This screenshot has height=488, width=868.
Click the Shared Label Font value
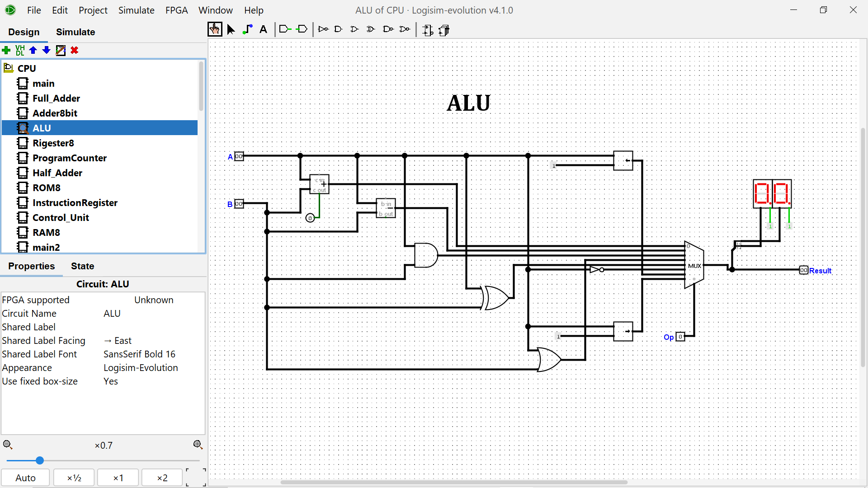point(154,354)
